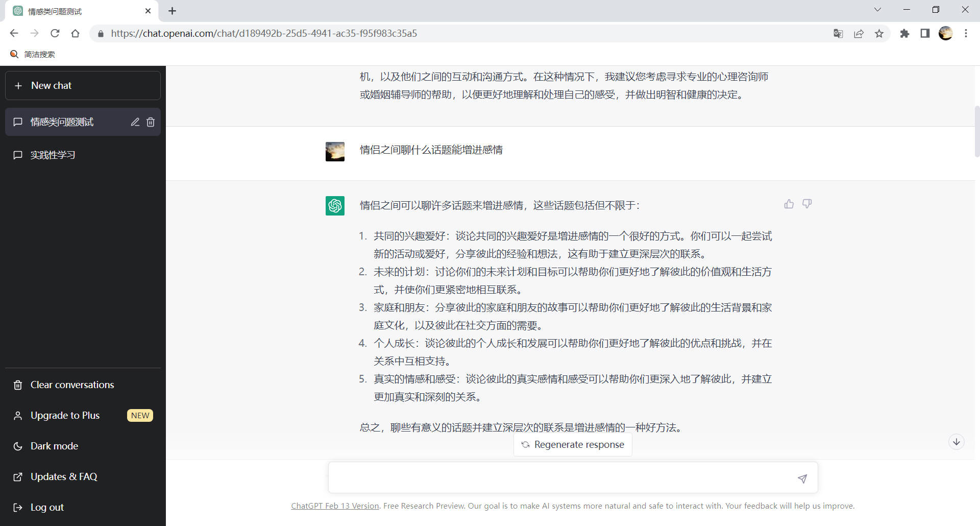The width and height of the screenshot is (980, 526).
Task: Open the ChatGPT Feb 13 Version link
Action: (335, 506)
